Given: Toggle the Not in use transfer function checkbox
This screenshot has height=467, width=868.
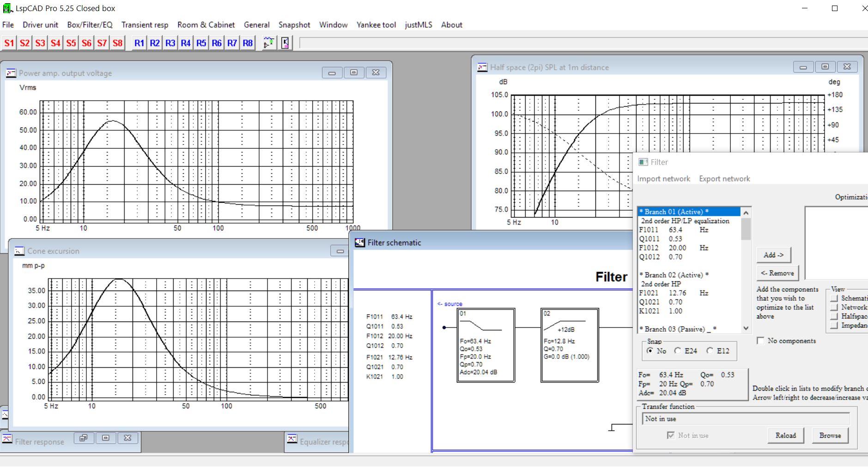Looking at the screenshot, I should point(671,435).
